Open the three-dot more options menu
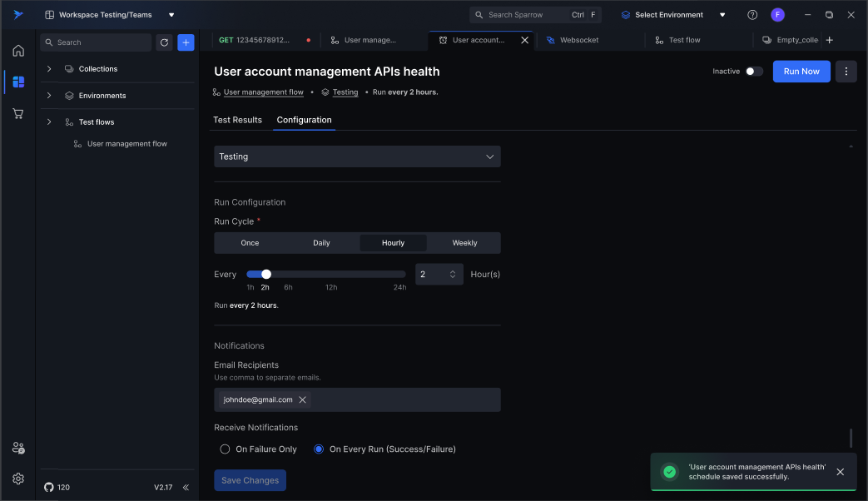This screenshot has width=868, height=501. pyautogui.click(x=846, y=72)
